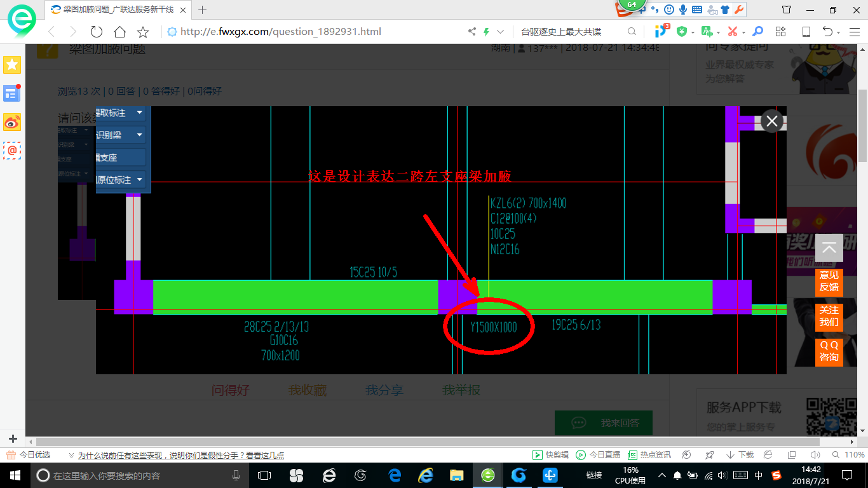Click the enlarged beam drawing image
868x488 pixels.
(441, 240)
